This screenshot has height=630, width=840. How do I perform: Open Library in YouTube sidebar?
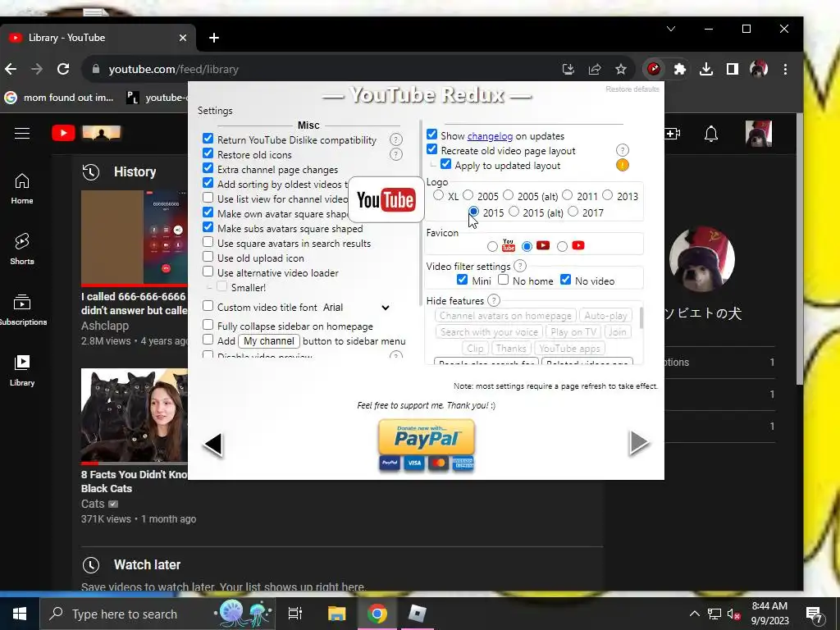click(x=22, y=371)
